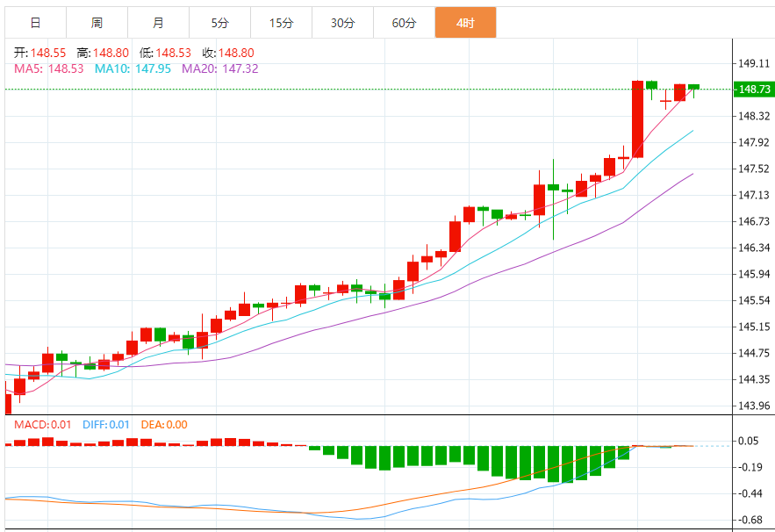Click the MA5 legend value
775x532 pixels.
click(x=49, y=68)
